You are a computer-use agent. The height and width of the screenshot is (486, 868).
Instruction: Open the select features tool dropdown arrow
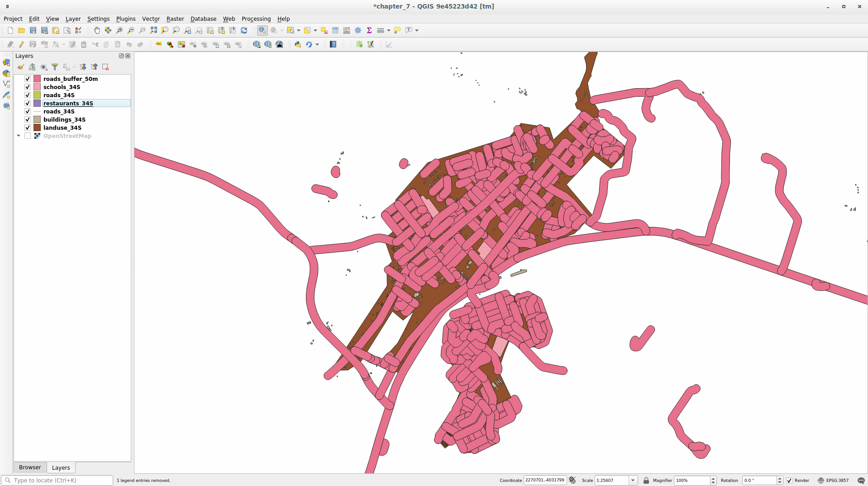(299, 30)
